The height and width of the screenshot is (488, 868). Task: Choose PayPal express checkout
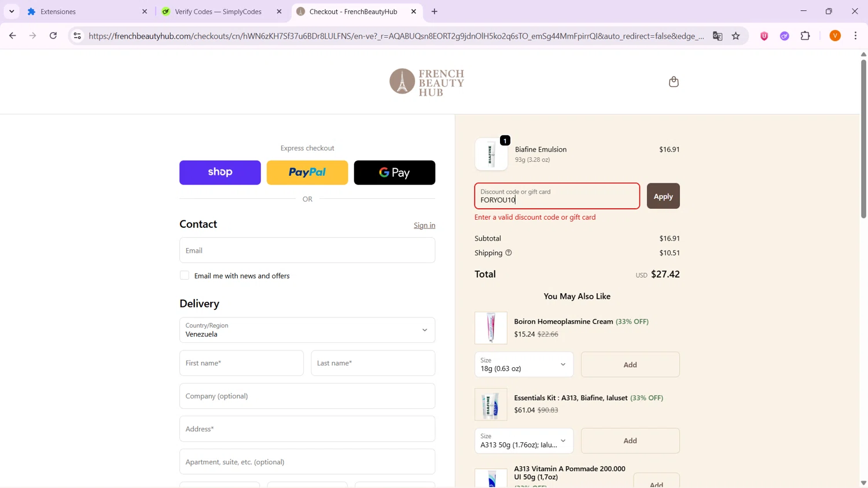coord(307,172)
